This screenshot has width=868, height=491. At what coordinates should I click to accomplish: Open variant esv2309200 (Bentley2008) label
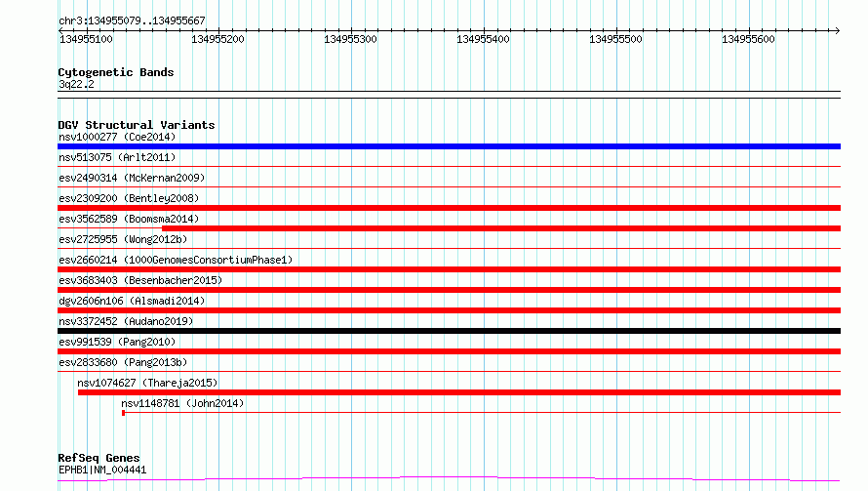click(x=129, y=198)
